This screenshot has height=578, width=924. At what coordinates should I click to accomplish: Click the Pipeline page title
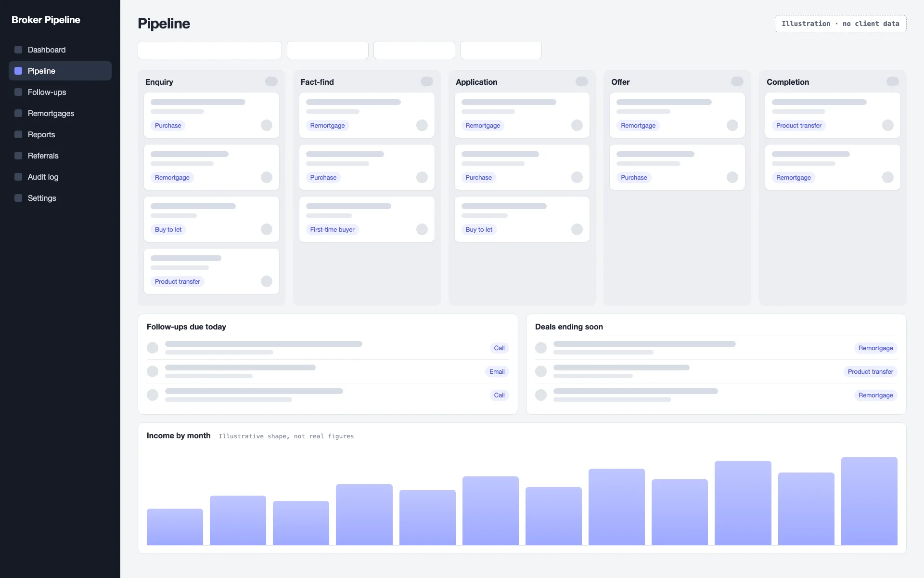click(164, 24)
